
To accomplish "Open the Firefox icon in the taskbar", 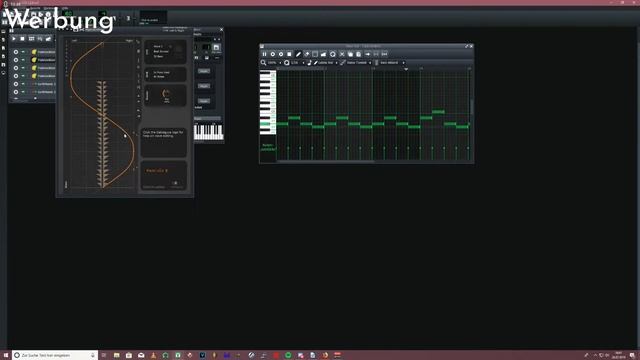I will tap(325, 356).
